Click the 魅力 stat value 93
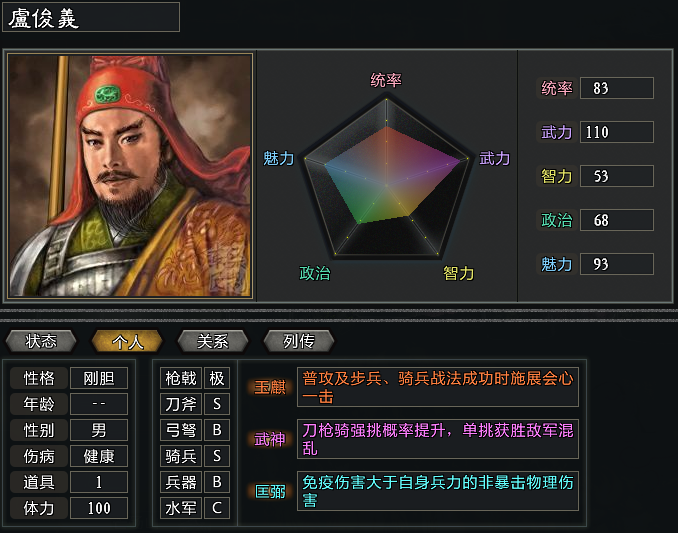 [x=616, y=264]
